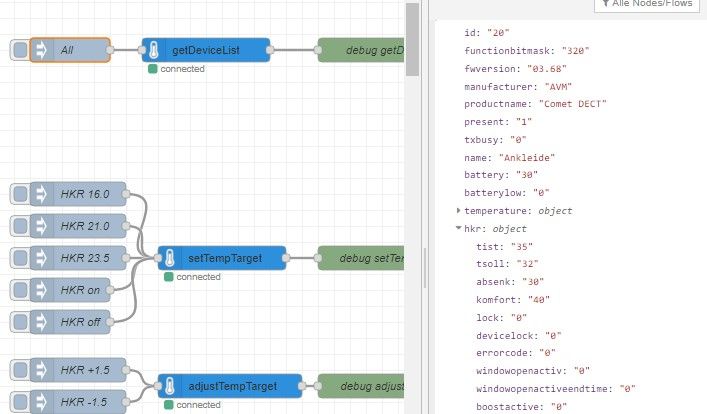Select the adjustTempTarget node label
707x414 pixels.
pyautogui.click(x=233, y=386)
